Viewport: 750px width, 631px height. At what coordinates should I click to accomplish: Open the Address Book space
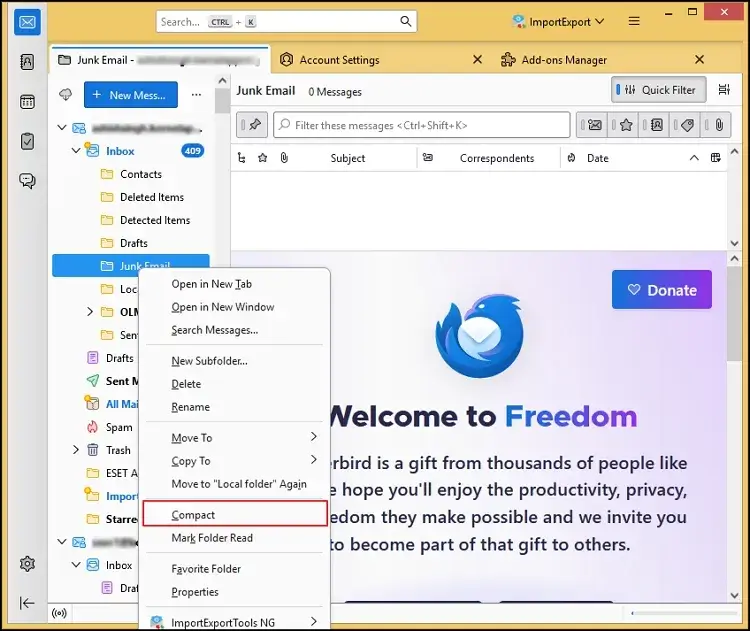(x=27, y=62)
